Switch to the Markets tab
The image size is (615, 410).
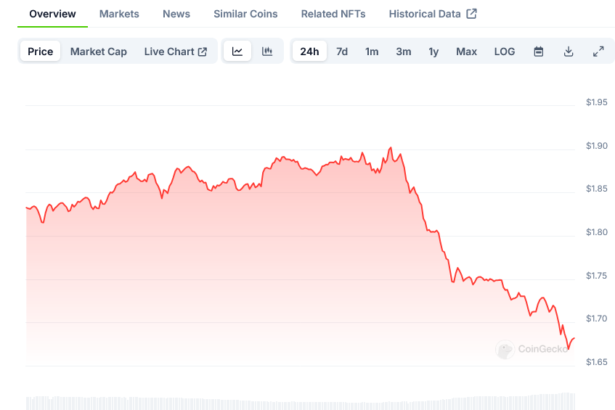point(119,14)
